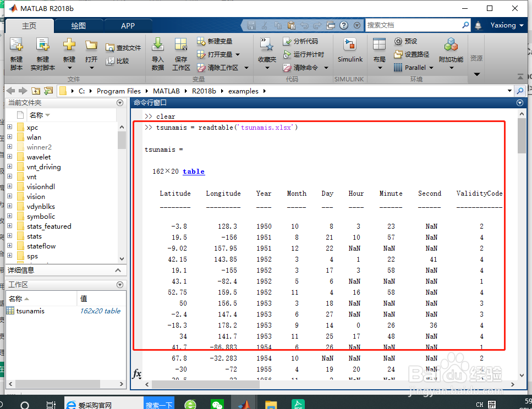Open 收藏夹 (Favorites)
Viewport: 532px width, 409px height.
[x=267, y=54]
